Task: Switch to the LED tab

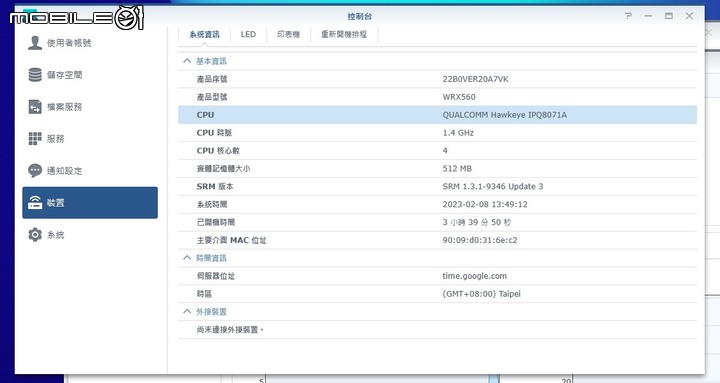Action: pyautogui.click(x=248, y=34)
